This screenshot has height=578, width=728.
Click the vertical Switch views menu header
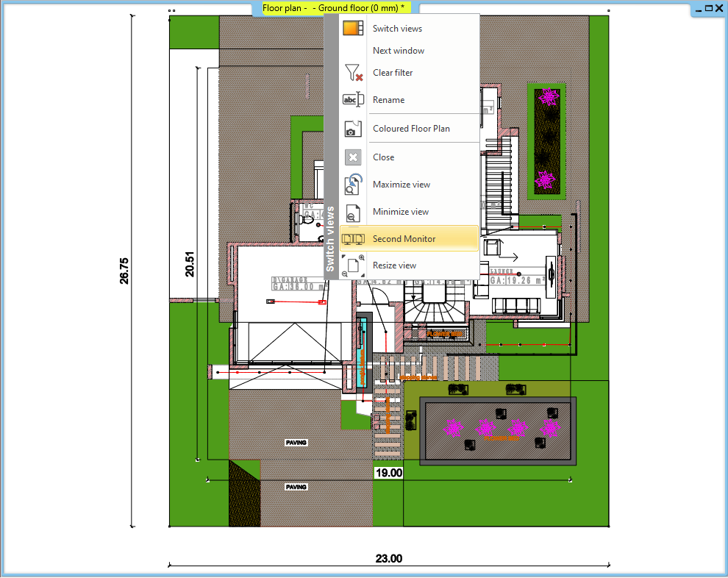(330, 240)
